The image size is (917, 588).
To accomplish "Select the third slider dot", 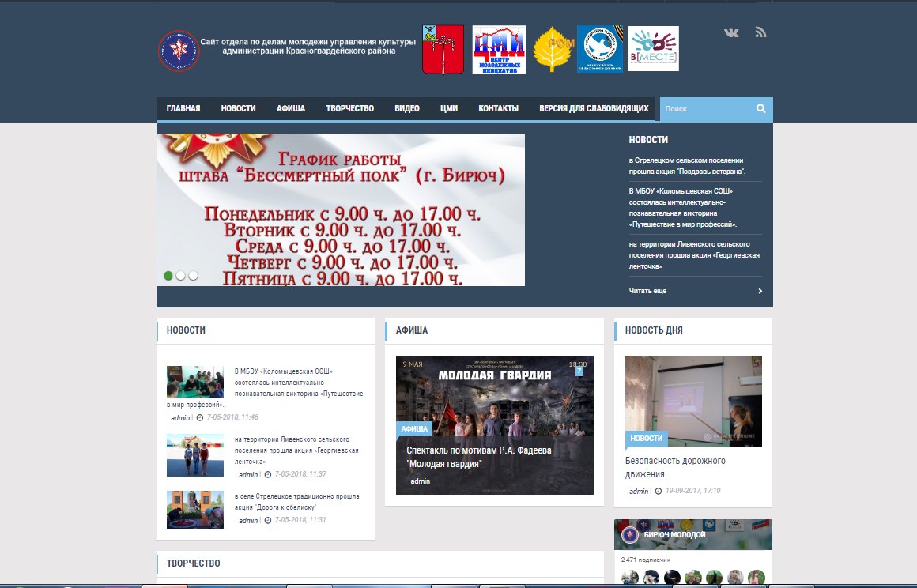I will (193, 275).
